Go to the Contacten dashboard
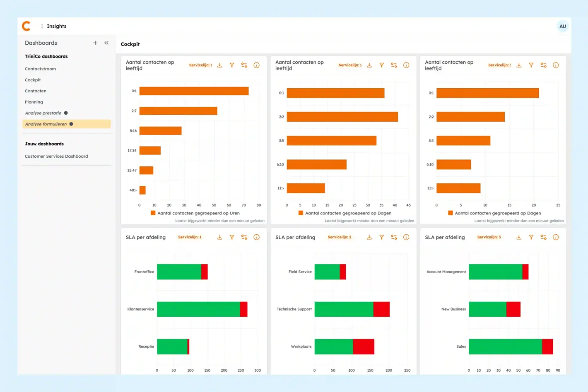 tap(36, 91)
